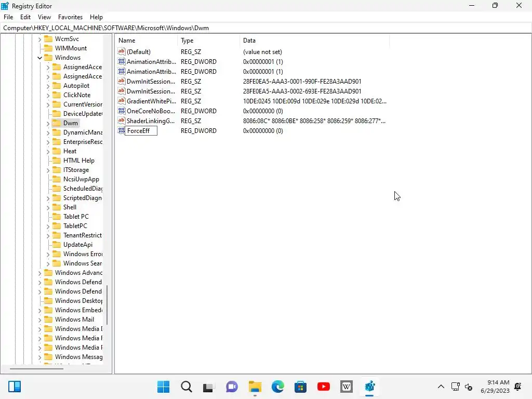Click the muted volume tray icon
The image size is (532, 399).
469,387
